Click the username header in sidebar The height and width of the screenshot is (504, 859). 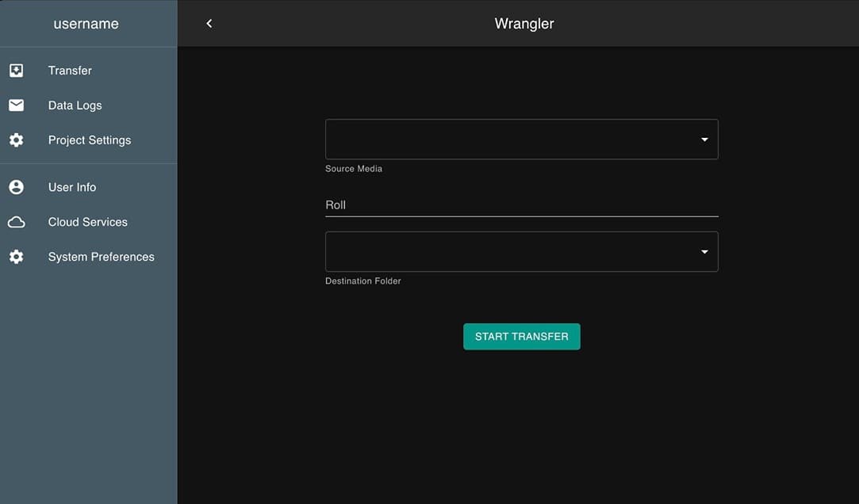(x=86, y=24)
